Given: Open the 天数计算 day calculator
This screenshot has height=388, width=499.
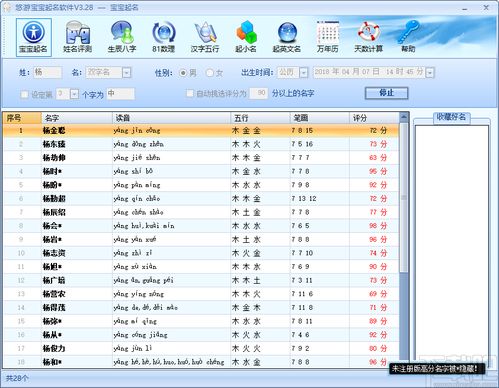Looking at the screenshot, I should coord(368,37).
